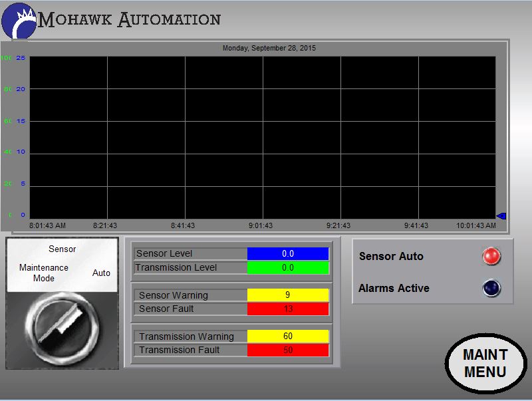Viewport: 532px width, 401px height.
Task: Click inside the black trend chart area
Action: click(x=263, y=138)
